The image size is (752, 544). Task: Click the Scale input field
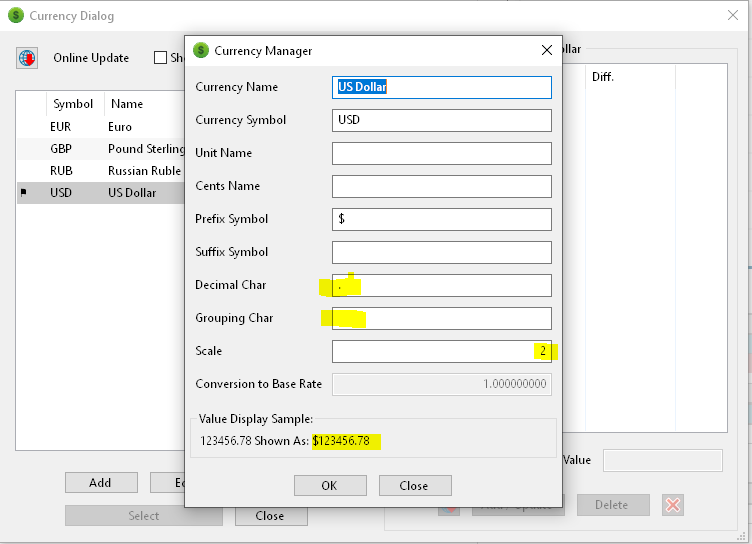[x=441, y=351]
